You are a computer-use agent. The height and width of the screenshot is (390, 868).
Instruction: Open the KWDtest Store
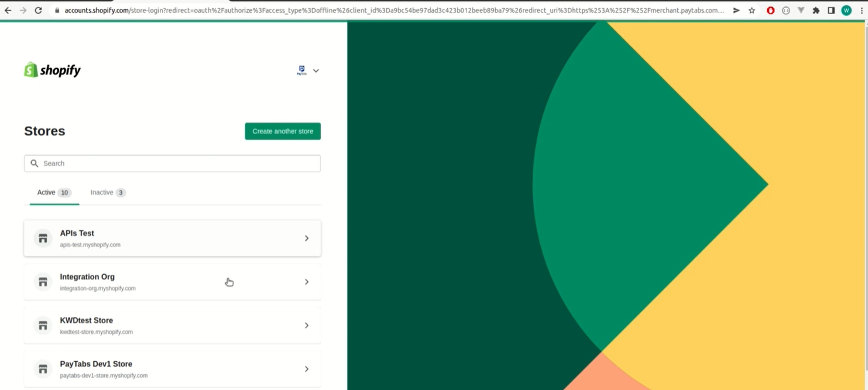coord(172,325)
